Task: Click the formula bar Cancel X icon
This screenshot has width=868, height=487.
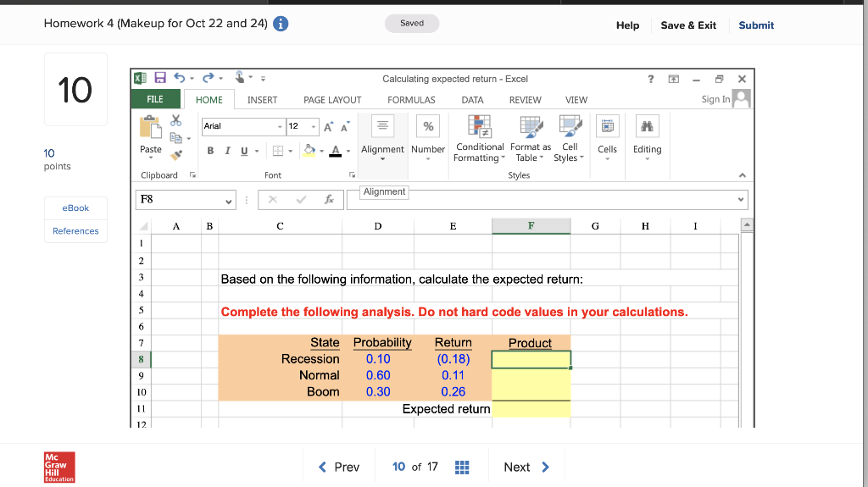Action: point(273,199)
